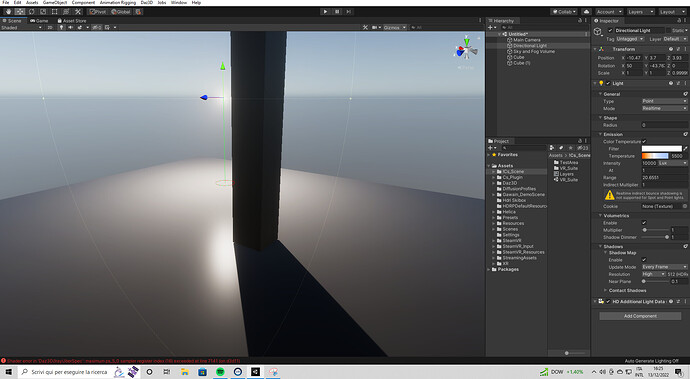Toggle Pivot handle position button
This screenshot has width=690, height=379.
pyautogui.click(x=98, y=12)
